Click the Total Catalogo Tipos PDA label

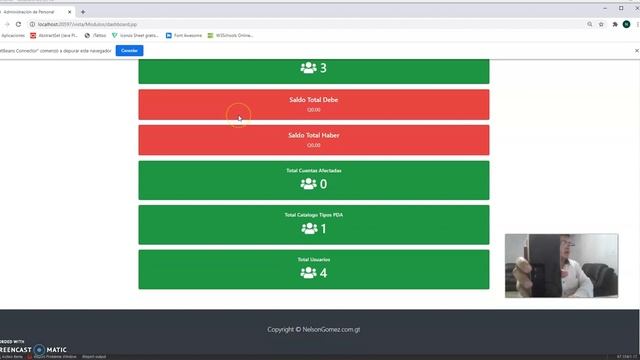[x=314, y=215]
